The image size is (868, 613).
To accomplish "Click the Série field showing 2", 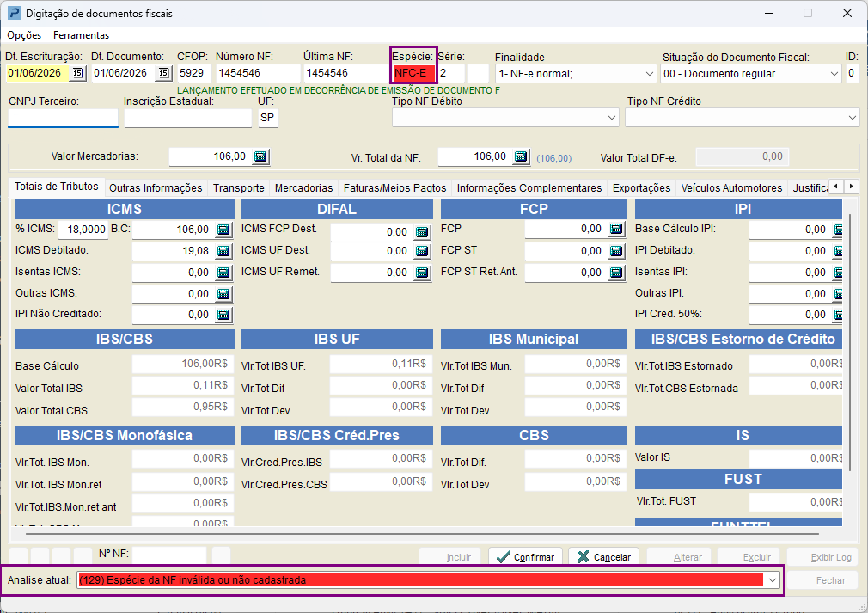I will pyautogui.click(x=451, y=73).
